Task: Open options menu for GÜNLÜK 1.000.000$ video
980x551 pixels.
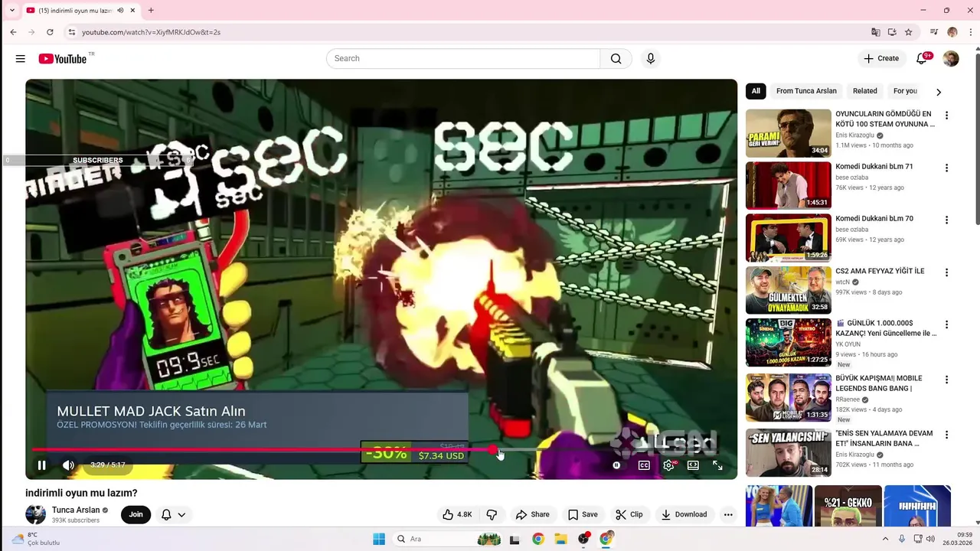Action: 946,324
